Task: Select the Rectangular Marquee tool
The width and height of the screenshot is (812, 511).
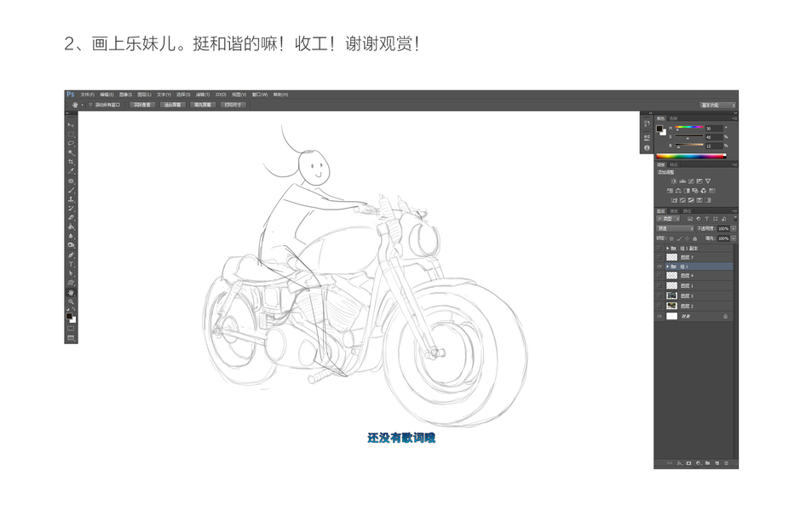Action: 71,134
